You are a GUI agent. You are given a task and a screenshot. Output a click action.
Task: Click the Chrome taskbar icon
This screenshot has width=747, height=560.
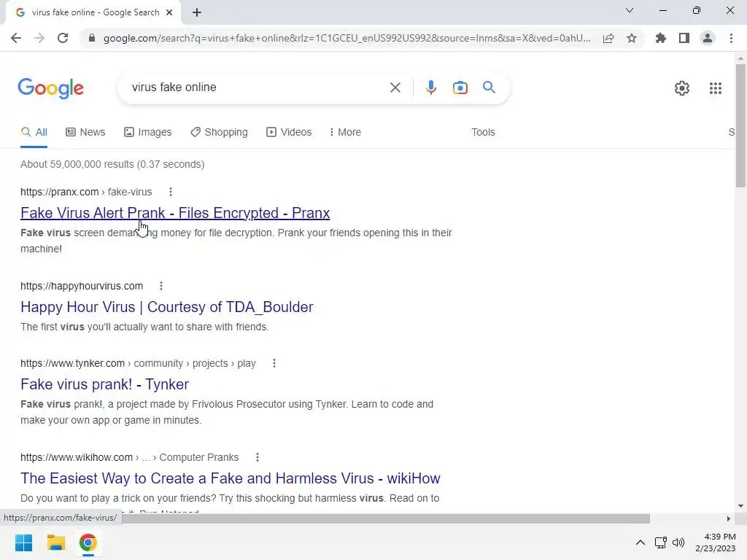(88, 542)
